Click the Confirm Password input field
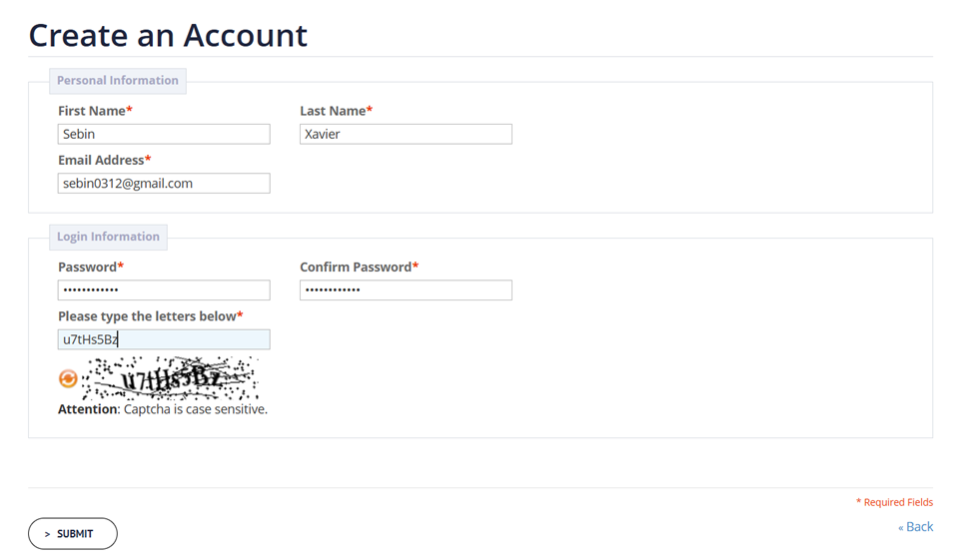Viewport: 974px width, 560px height. [x=406, y=289]
